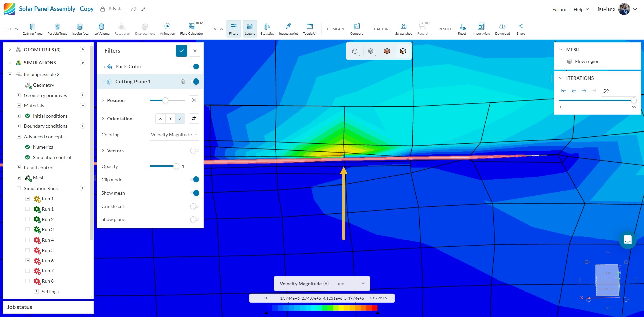This screenshot has height=317, width=644.
Task: Enable the Crinkle cut toggle
Action: 194,206
